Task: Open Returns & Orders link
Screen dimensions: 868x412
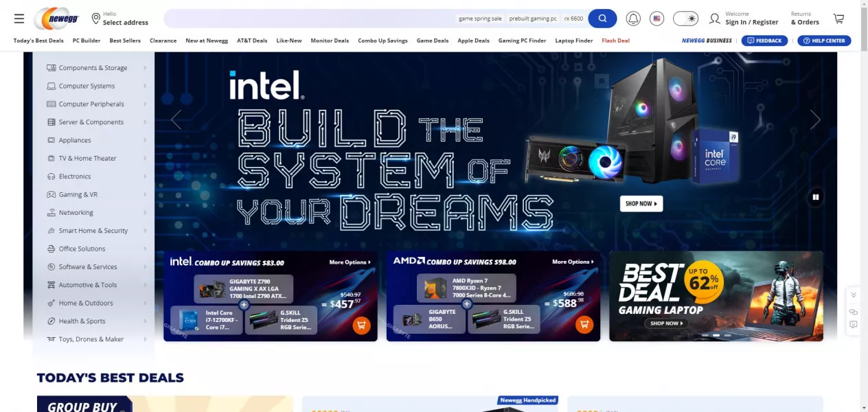Action: tap(805, 19)
